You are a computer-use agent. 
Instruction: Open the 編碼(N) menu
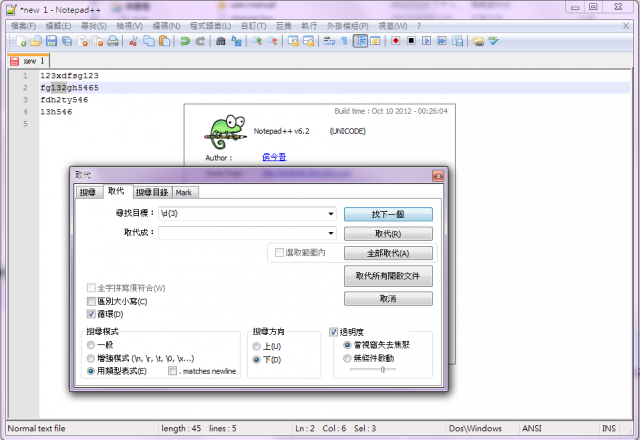[166, 26]
